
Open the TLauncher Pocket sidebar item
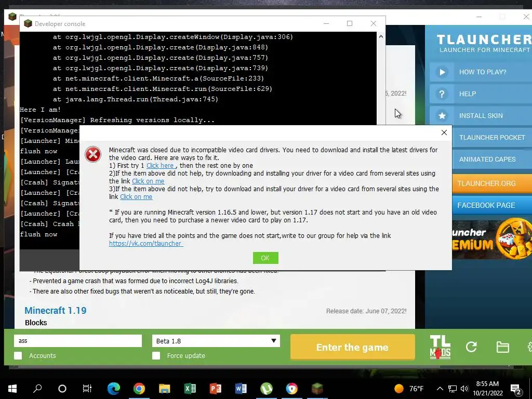pos(492,137)
